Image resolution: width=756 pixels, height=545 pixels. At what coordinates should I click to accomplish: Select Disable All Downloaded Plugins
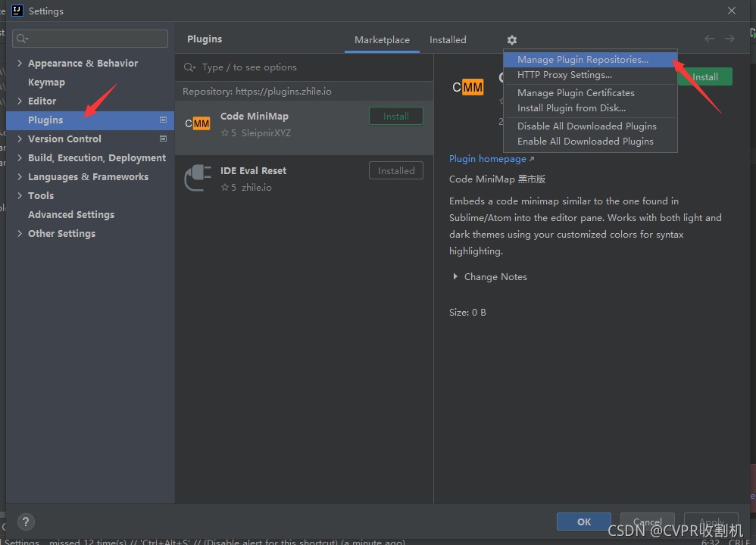point(590,126)
